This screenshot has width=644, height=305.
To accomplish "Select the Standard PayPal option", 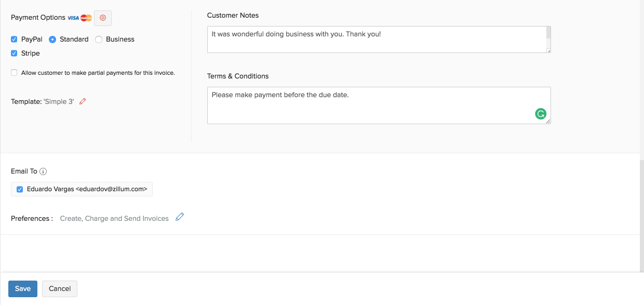I will coord(52,39).
